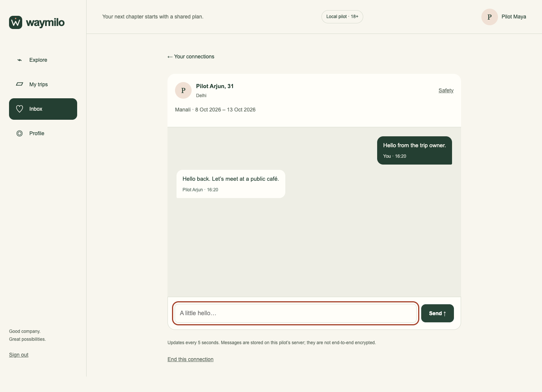Click the Waymilo logo icon
Viewport: 542px width, 392px height.
click(16, 23)
